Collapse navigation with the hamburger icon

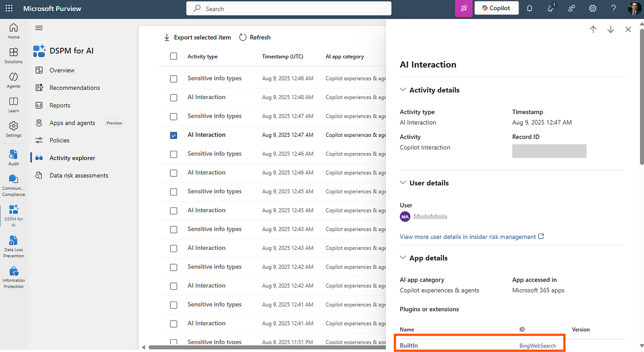(39, 28)
